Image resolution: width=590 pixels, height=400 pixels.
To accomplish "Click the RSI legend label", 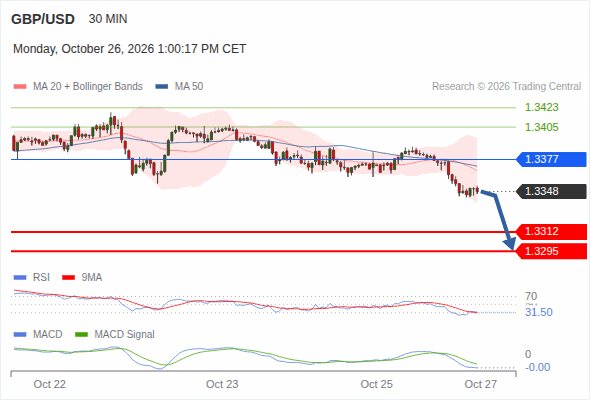I will coord(41,278).
